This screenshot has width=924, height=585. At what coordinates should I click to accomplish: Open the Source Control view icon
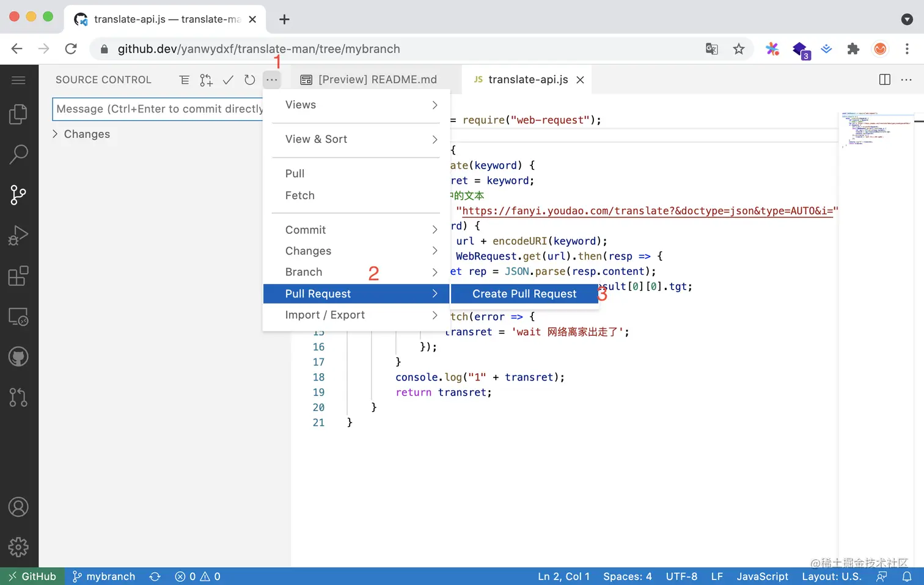[18, 195]
